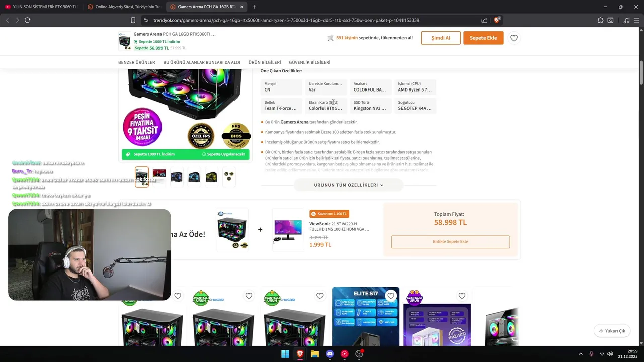Click the Sepete Ekle button
This screenshot has height=362, width=644.
tap(484, 38)
